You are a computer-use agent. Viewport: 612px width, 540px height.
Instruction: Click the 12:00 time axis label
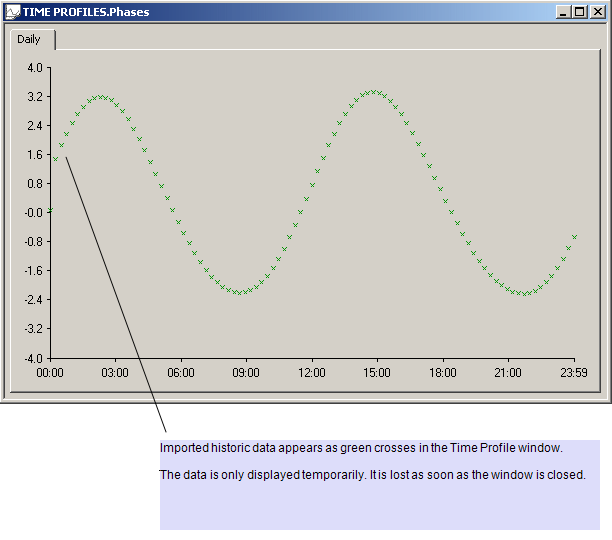tap(311, 373)
